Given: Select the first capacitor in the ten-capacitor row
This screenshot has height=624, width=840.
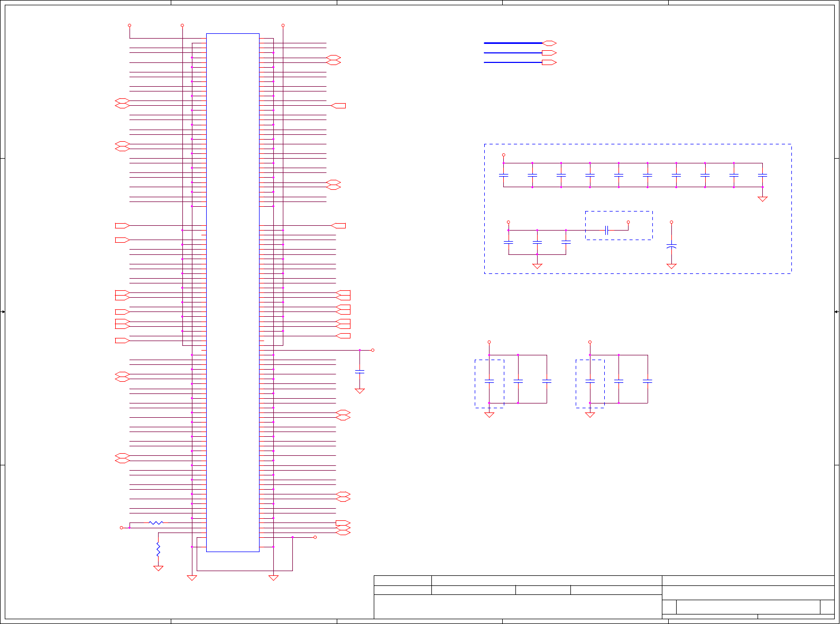Looking at the screenshot, I should coord(503,175).
